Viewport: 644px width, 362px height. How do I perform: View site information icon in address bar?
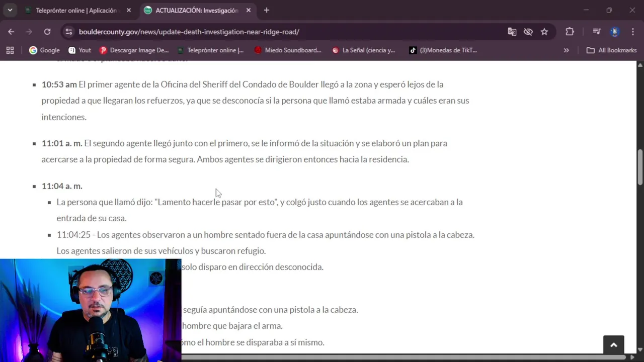[x=69, y=32]
